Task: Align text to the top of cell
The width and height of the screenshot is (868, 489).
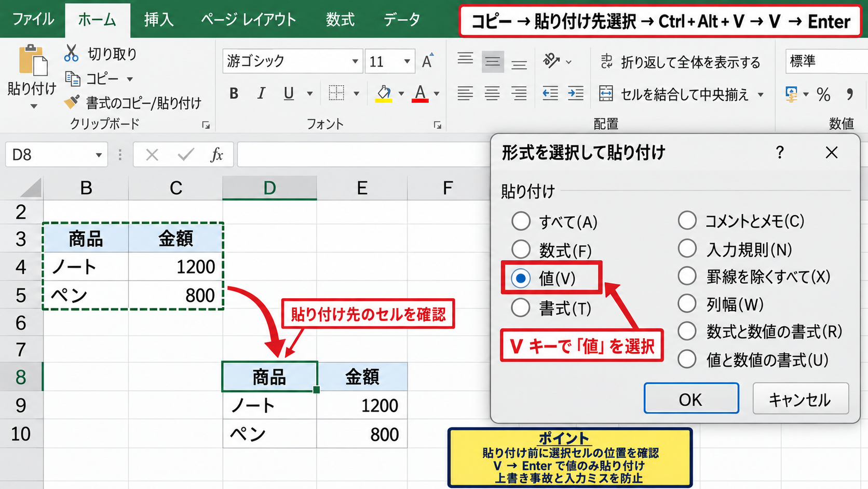Action: pyautogui.click(x=465, y=59)
